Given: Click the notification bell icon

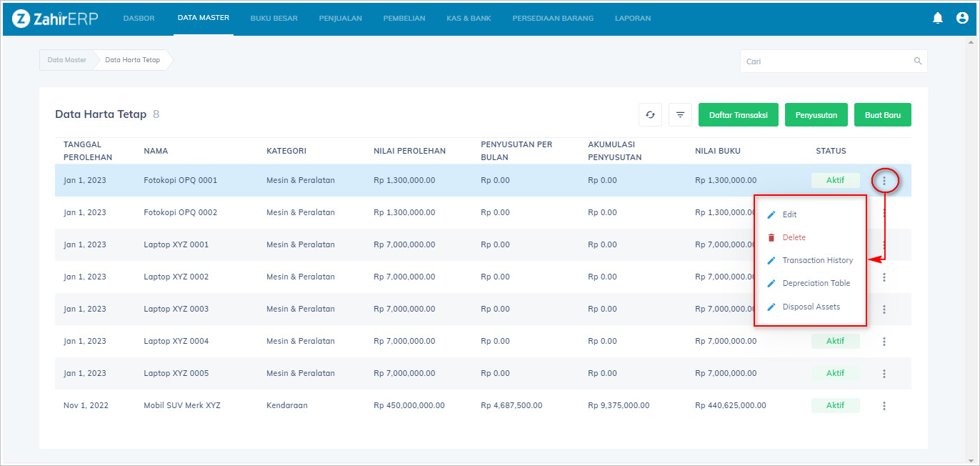Looking at the screenshot, I should [x=938, y=19].
